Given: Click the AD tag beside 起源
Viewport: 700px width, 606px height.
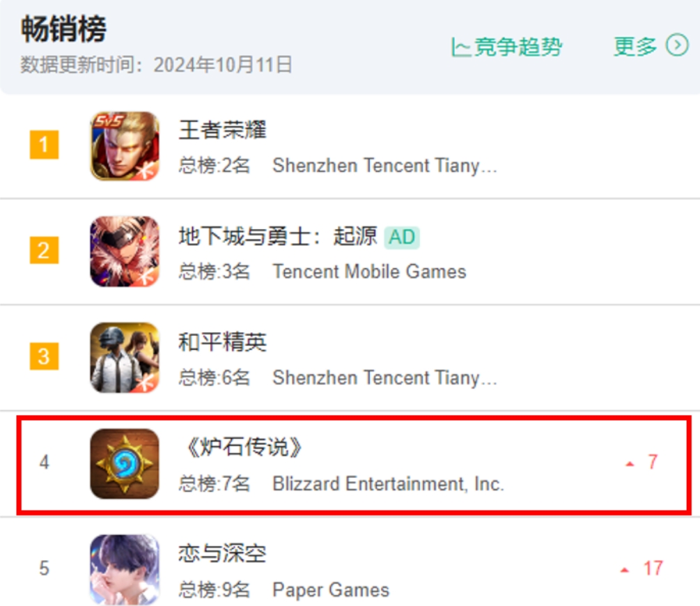Looking at the screenshot, I should coord(402,237).
